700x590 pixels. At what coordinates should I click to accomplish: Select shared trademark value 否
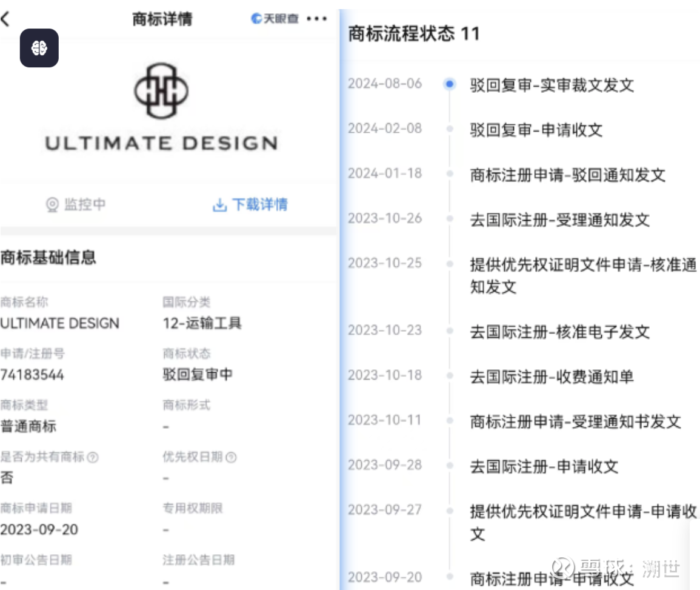click(x=7, y=478)
